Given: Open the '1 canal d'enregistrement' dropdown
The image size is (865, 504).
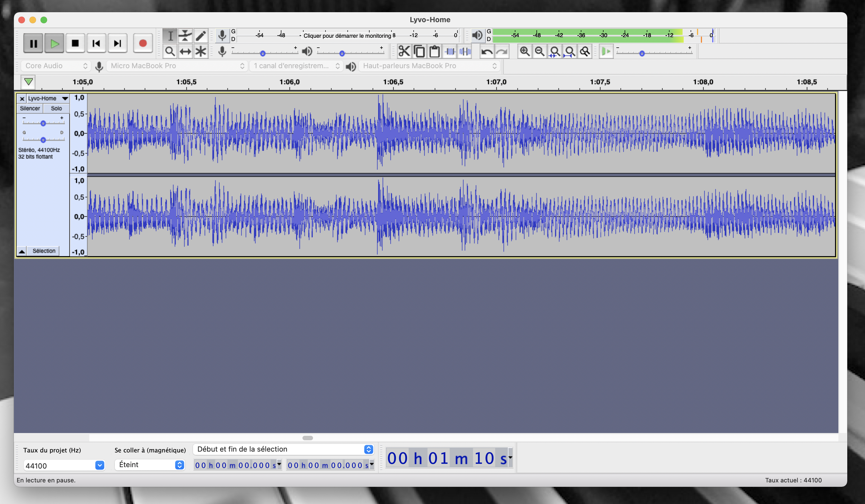Looking at the screenshot, I should (296, 66).
